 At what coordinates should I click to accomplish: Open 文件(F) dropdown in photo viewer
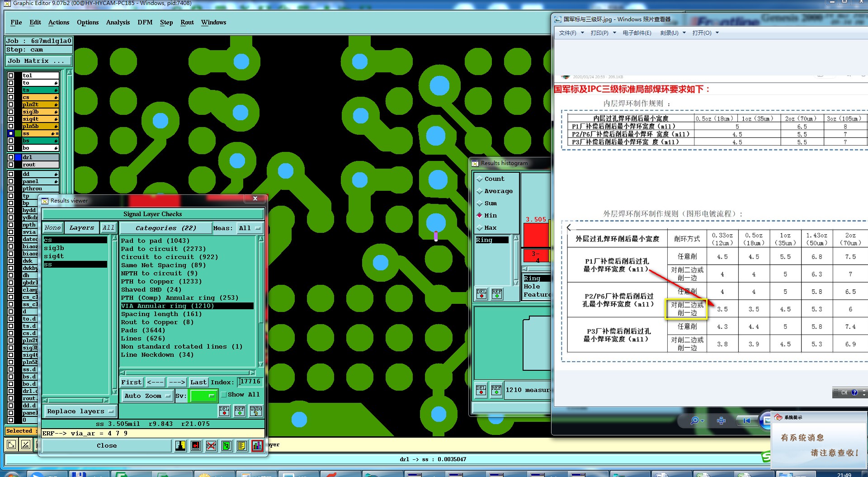coord(571,33)
